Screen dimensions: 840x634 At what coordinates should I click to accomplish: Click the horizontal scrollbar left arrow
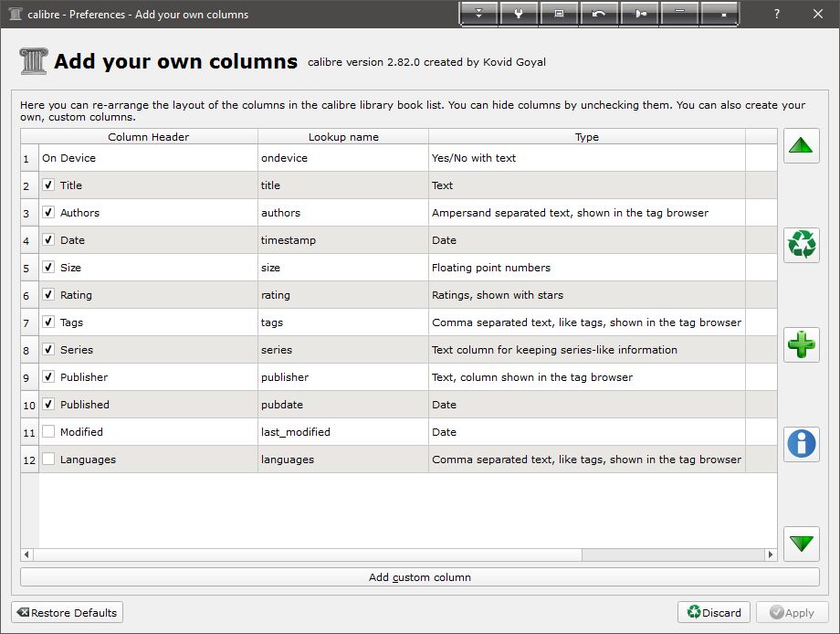[x=26, y=555]
